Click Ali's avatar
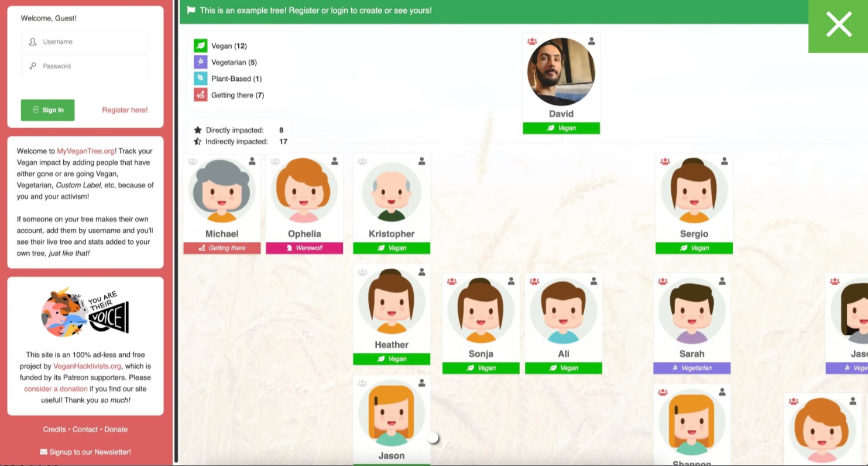The image size is (868, 466). point(564,311)
